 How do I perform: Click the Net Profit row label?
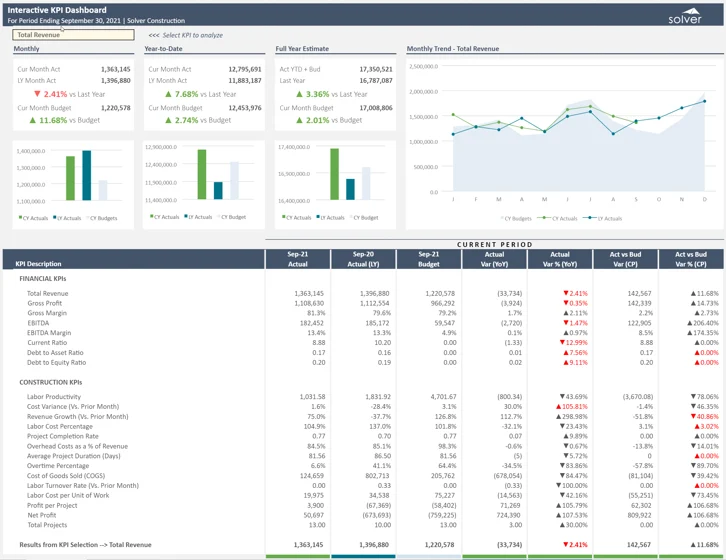41,515
